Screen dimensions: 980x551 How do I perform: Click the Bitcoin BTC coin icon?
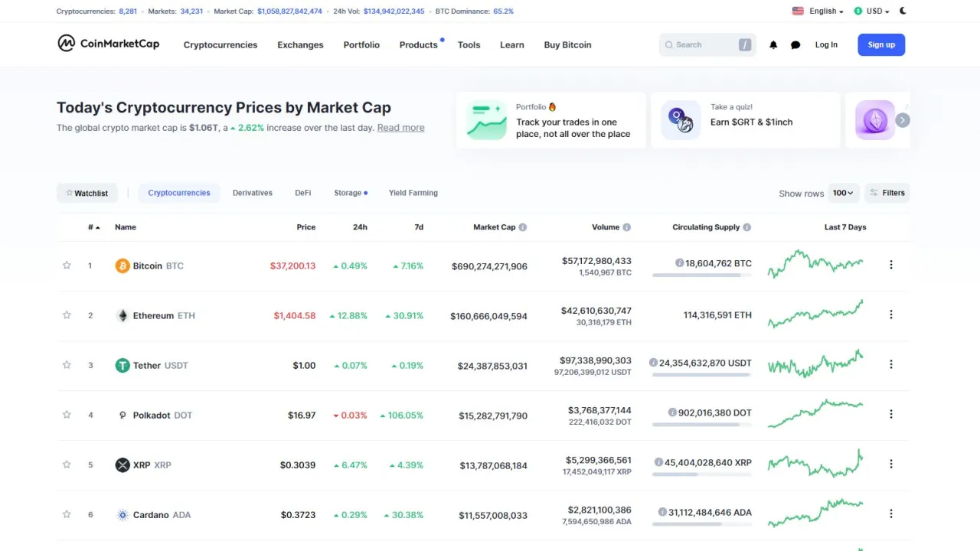tap(122, 266)
